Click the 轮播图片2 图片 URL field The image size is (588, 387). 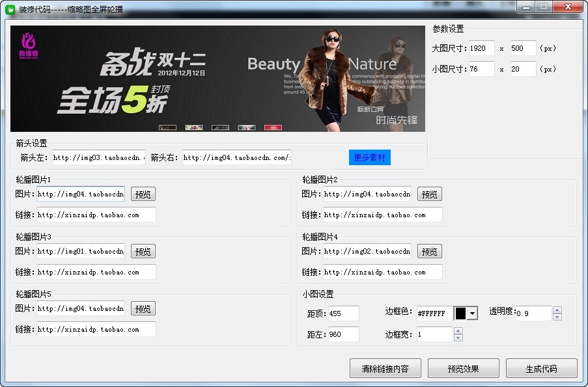(367, 194)
